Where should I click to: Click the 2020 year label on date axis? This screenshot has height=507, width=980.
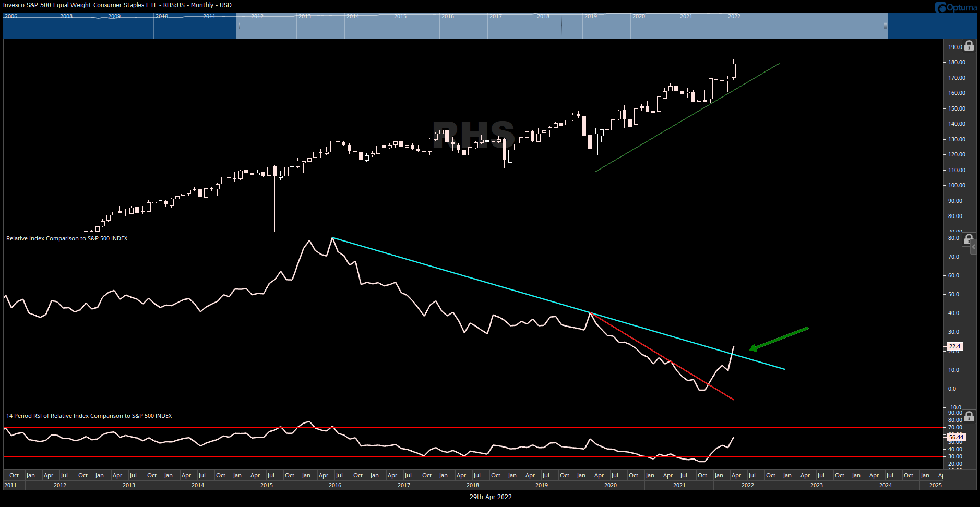pos(611,485)
